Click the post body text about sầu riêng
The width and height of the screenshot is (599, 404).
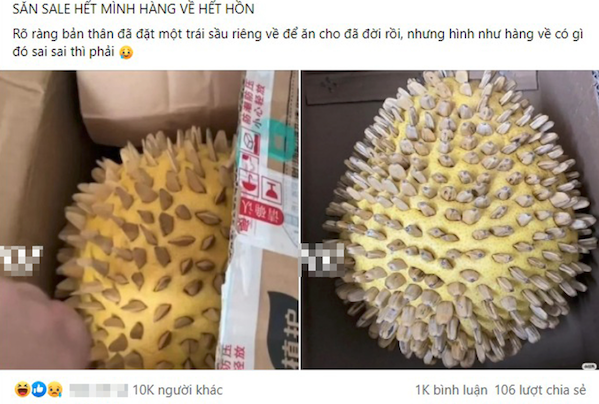[298, 42]
